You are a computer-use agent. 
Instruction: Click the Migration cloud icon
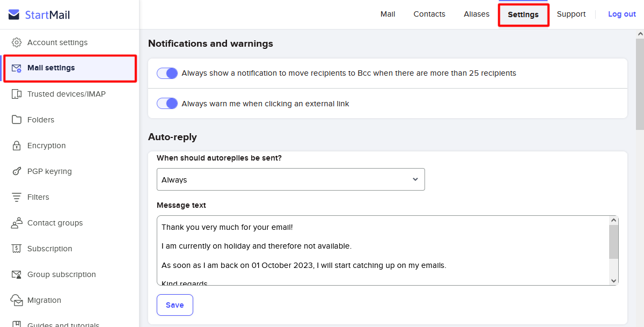17,300
